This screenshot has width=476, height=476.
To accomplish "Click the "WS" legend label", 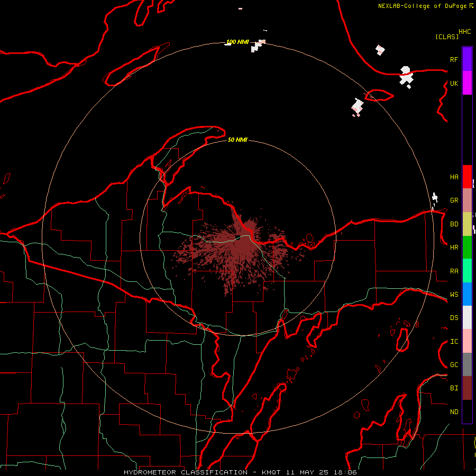I will 454,295.
